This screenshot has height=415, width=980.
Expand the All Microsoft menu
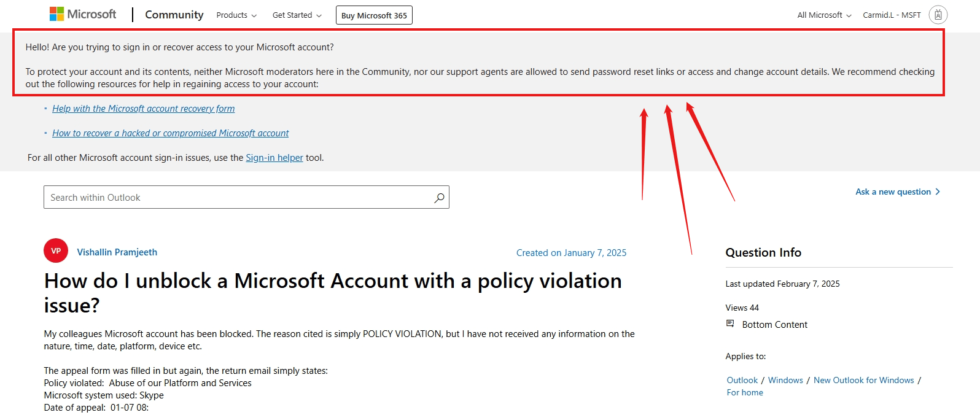coord(824,15)
